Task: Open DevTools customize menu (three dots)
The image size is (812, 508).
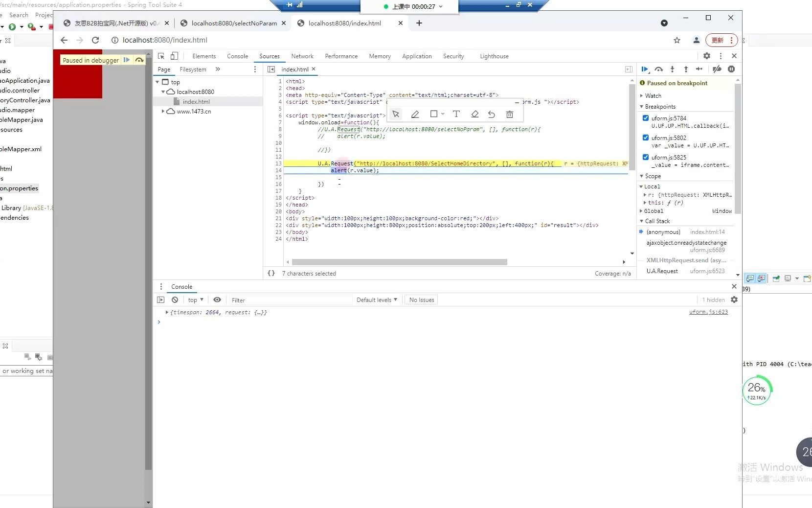Action: click(x=721, y=56)
